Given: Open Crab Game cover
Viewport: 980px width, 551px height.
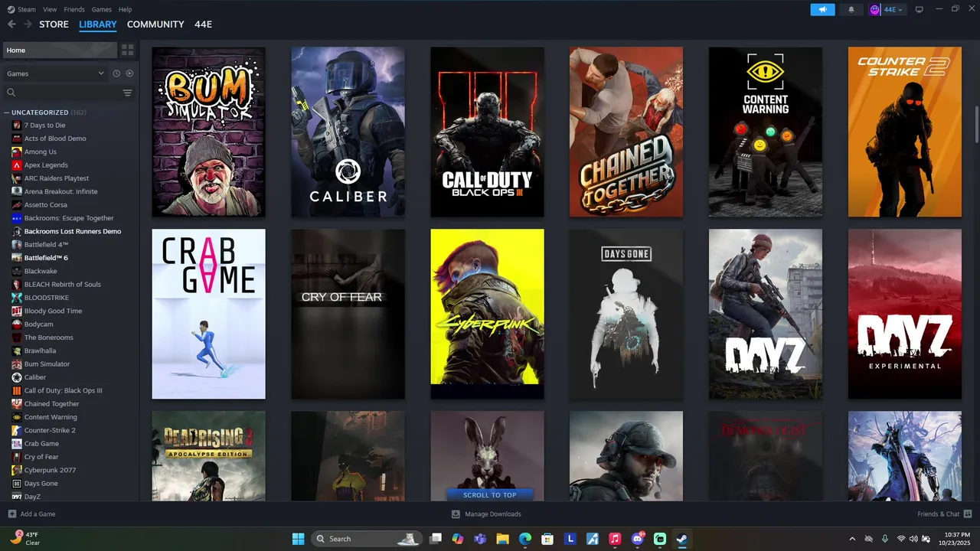Looking at the screenshot, I should 209,314.
